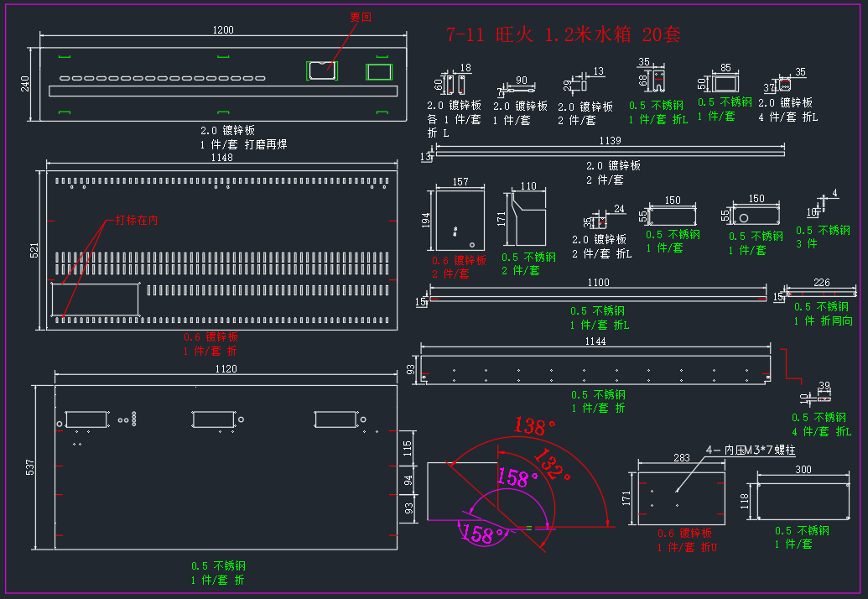Select the red 0.6 镀锌板 折U label
This screenshot has width=868, height=599.
[x=687, y=540]
